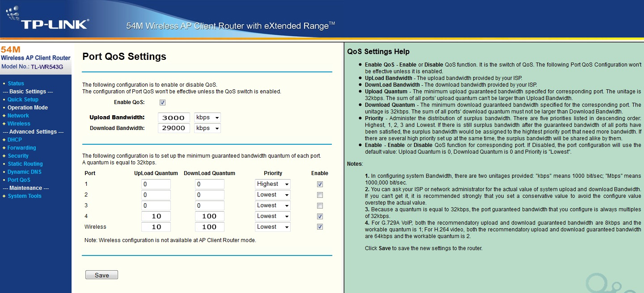This screenshot has width=644, height=293.
Task: Open the Static Routing page
Action: click(25, 164)
